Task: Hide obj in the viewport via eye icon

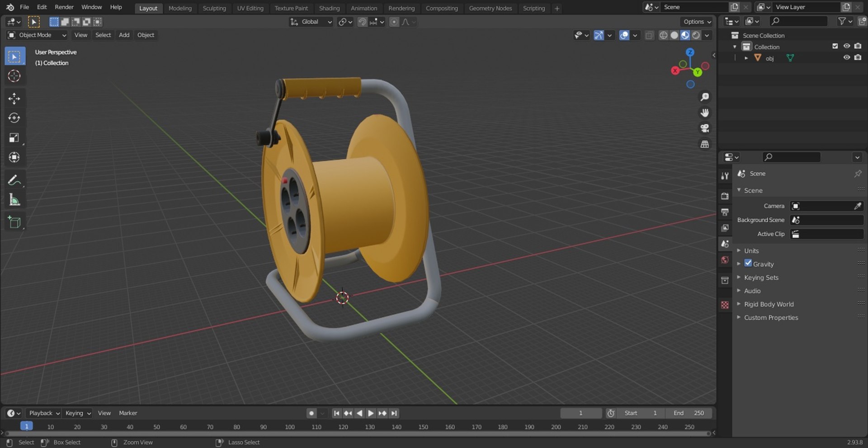Action: (846, 58)
